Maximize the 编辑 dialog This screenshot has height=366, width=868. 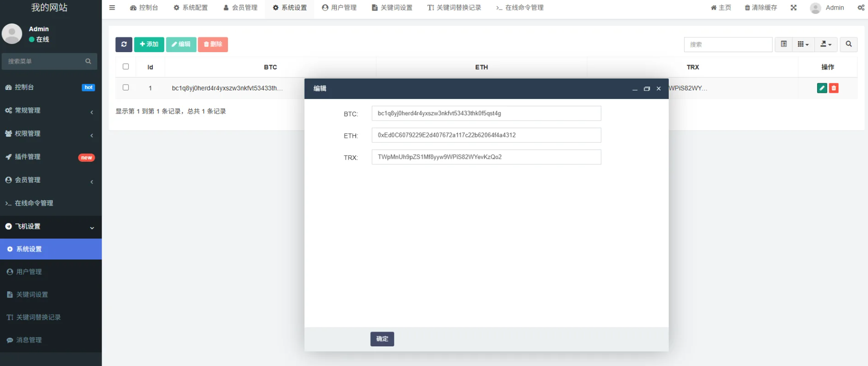pyautogui.click(x=647, y=89)
